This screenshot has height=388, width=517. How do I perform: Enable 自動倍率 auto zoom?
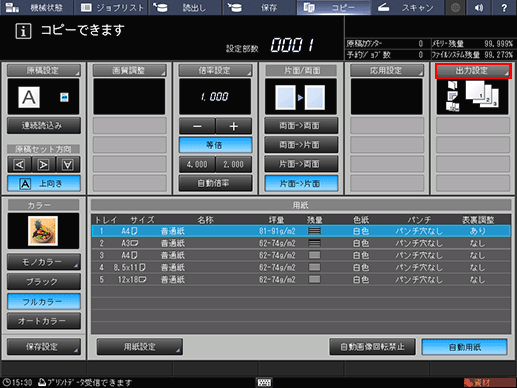tap(215, 183)
